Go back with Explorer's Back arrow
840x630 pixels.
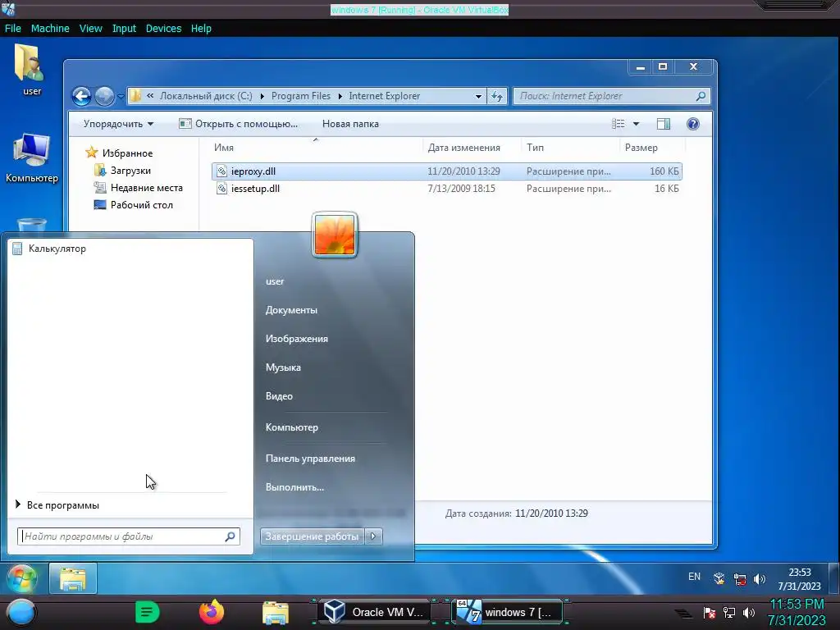coord(81,97)
